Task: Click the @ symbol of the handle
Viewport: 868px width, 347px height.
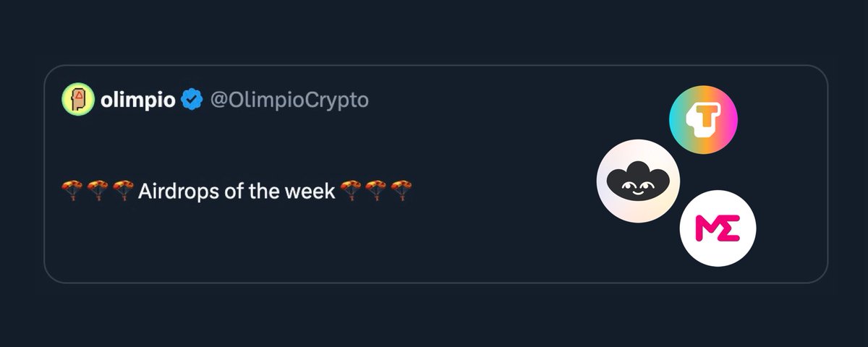Action: 218,100
